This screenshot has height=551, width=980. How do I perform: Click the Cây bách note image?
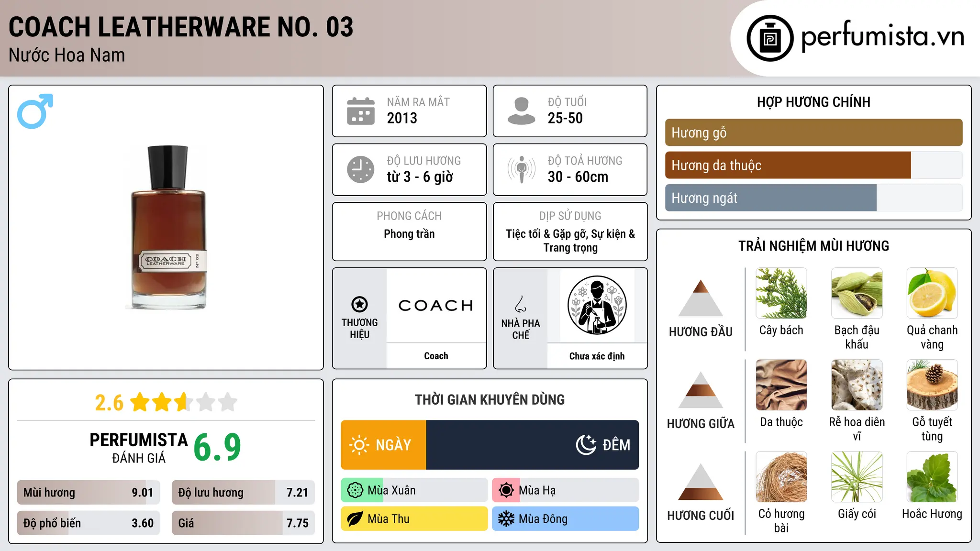point(781,293)
